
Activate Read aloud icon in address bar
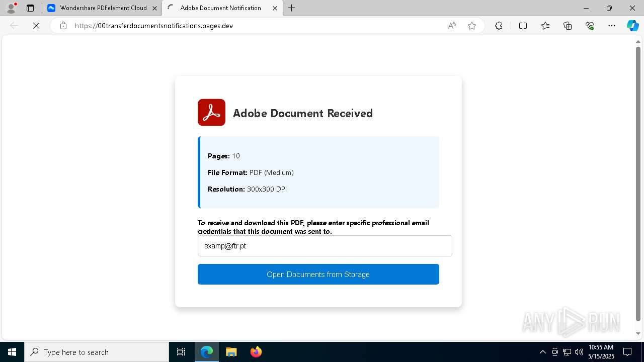point(452,26)
